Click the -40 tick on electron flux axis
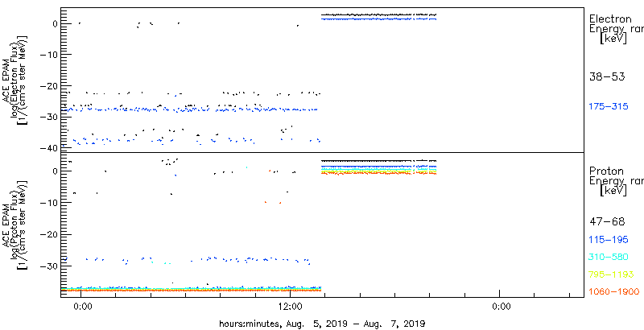Viewport: 644px width, 330px height. tap(49, 149)
